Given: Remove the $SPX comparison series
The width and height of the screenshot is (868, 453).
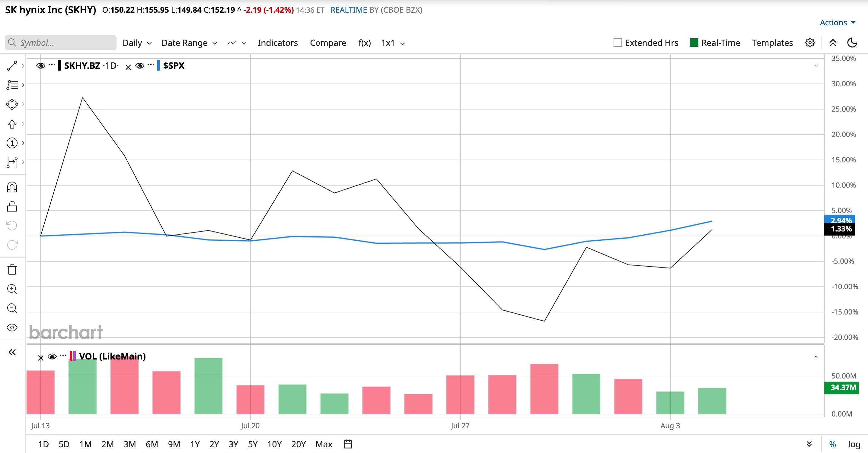Looking at the screenshot, I should 128,67.
